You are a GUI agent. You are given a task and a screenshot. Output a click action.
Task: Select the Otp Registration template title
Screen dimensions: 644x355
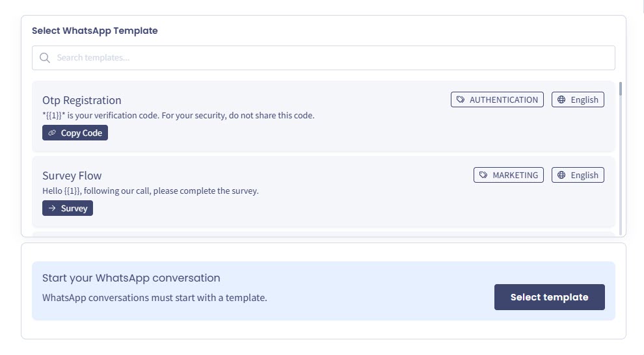point(82,101)
